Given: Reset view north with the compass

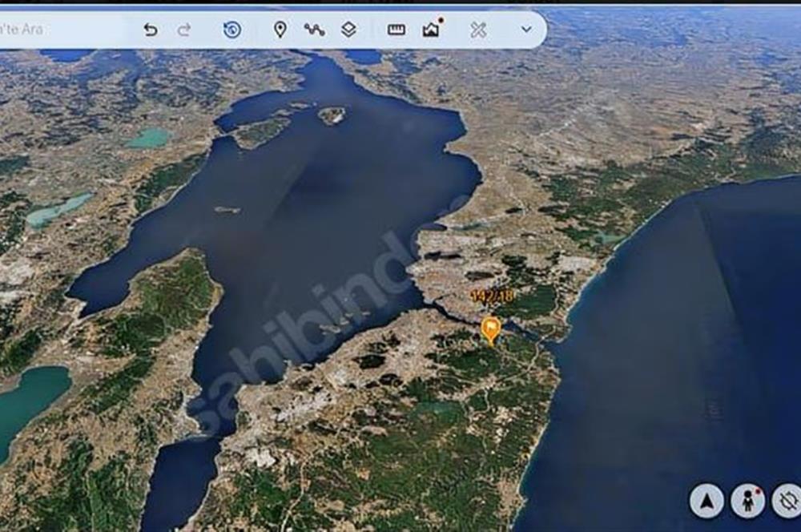Looking at the screenshot, I should point(708,498).
